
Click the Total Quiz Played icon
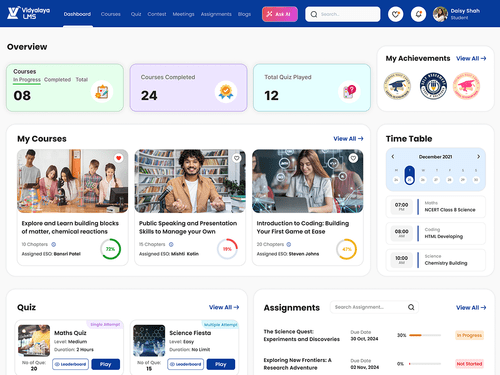coord(349,92)
